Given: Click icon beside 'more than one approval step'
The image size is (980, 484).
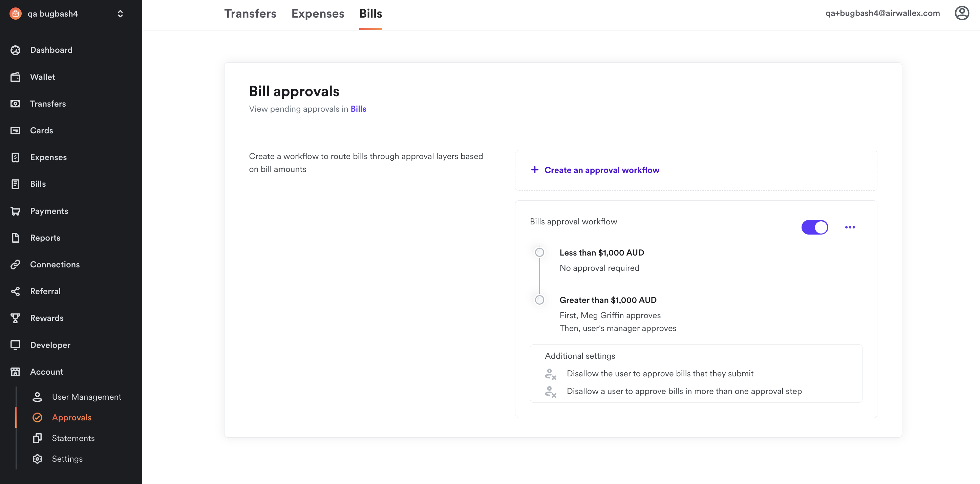Looking at the screenshot, I should 551,392.
